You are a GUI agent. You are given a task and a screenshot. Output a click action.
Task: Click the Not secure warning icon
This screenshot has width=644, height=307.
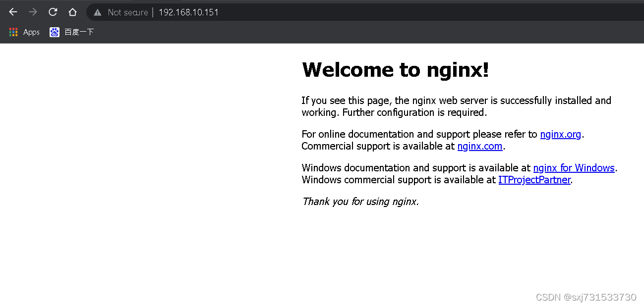point(98,12)
